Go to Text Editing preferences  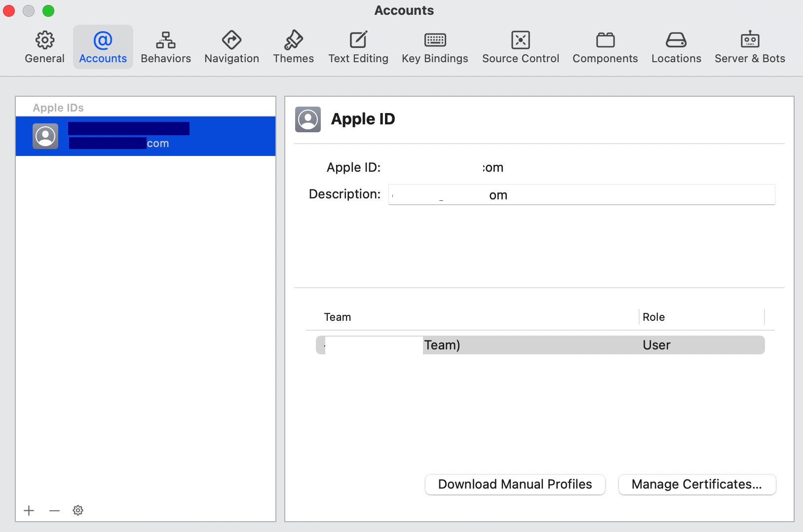[x=358, y=47]
